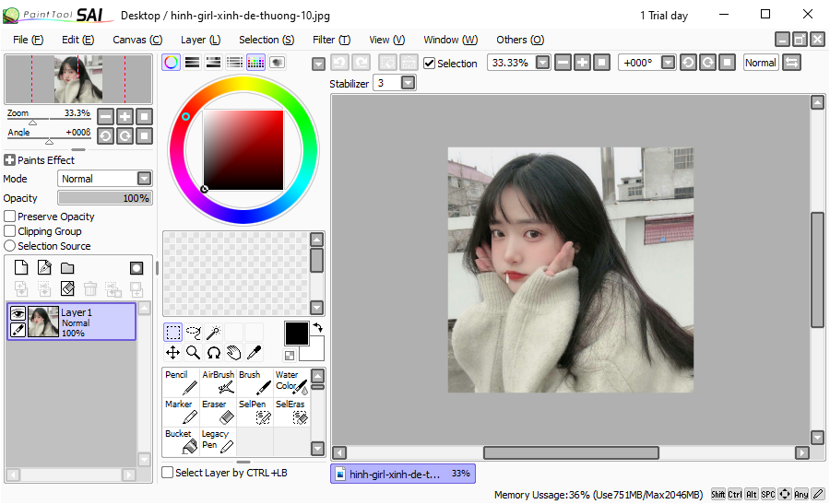Screen dimensions: 830x504
Task: Select the Color Picker eyedropper tool
Action: 254,353
